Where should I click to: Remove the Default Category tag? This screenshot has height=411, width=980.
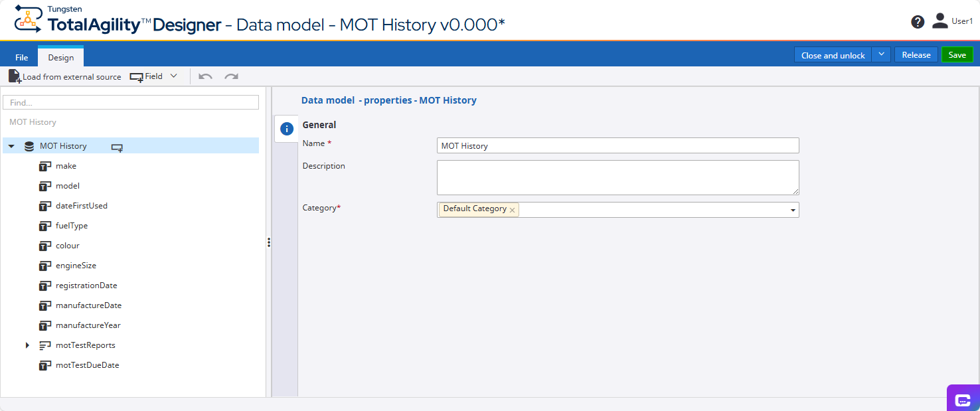point(512,210)
